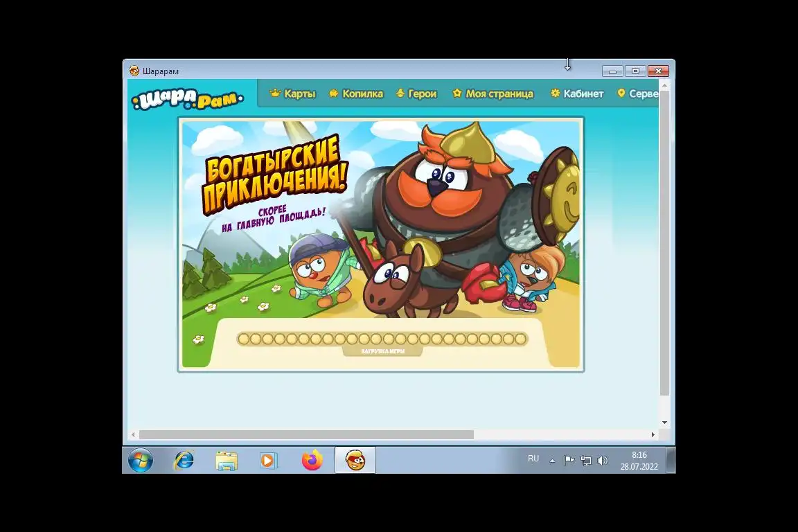Click the scroll right arrow
The width and height of the screenshot is (798, 532).
point(653,435)
